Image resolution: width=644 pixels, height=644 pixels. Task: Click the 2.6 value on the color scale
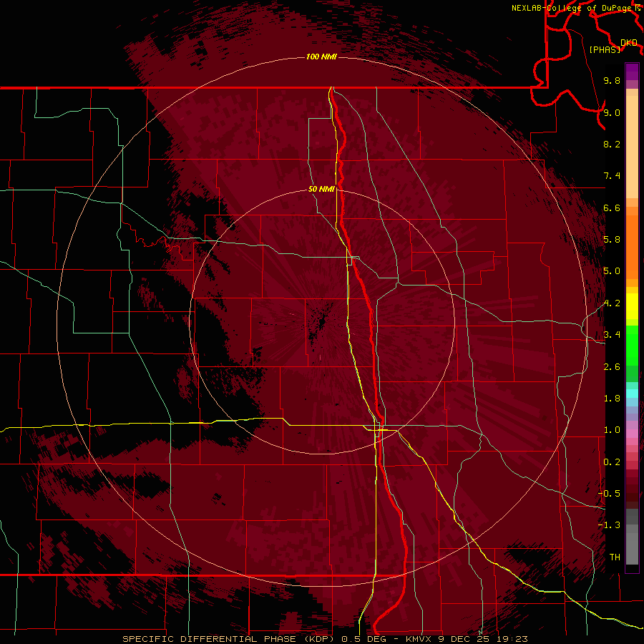pos(612,367)
